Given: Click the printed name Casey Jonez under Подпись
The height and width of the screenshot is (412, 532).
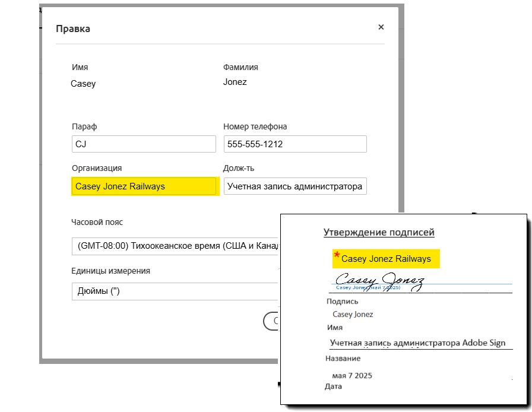Looking at the screenshot, I should pyautogui.click(x=353, y=314).
